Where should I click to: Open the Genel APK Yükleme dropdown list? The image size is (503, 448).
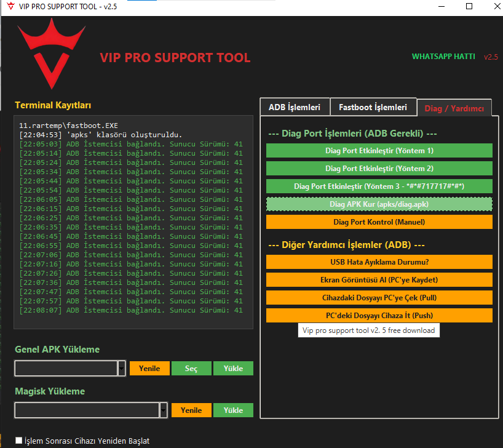tap(121, 368)
